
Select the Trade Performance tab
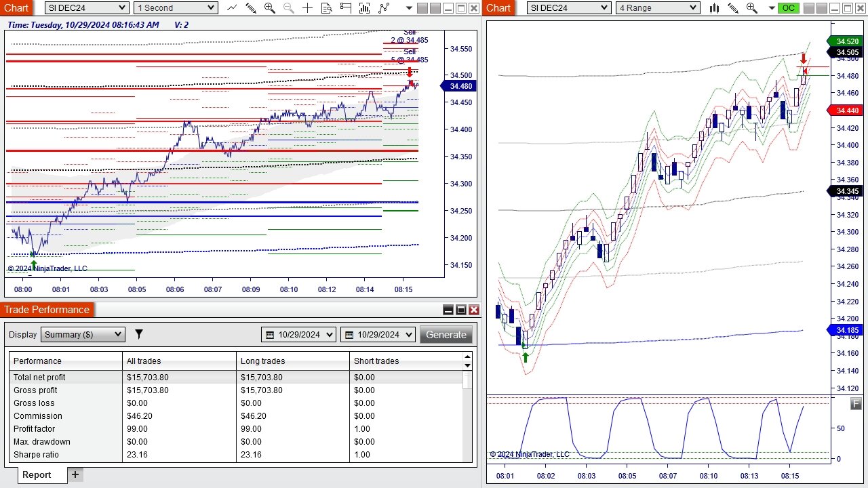coord(47,310)
